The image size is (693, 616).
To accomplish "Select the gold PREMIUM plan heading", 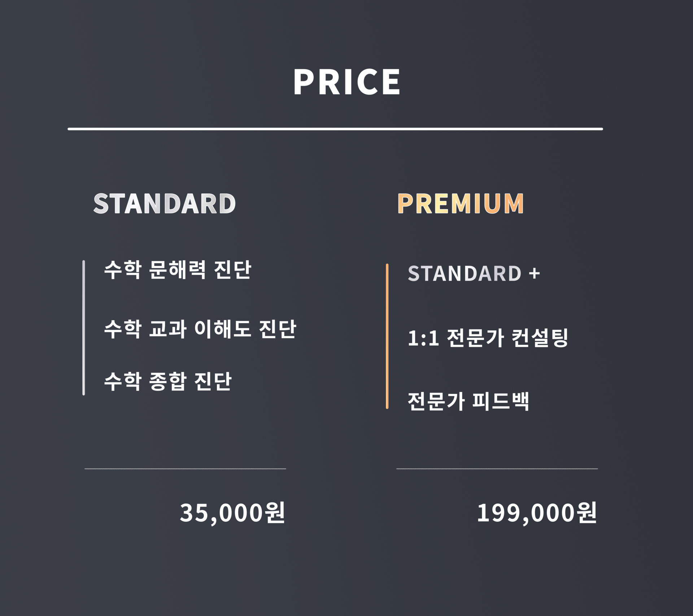I will point(460,204).
